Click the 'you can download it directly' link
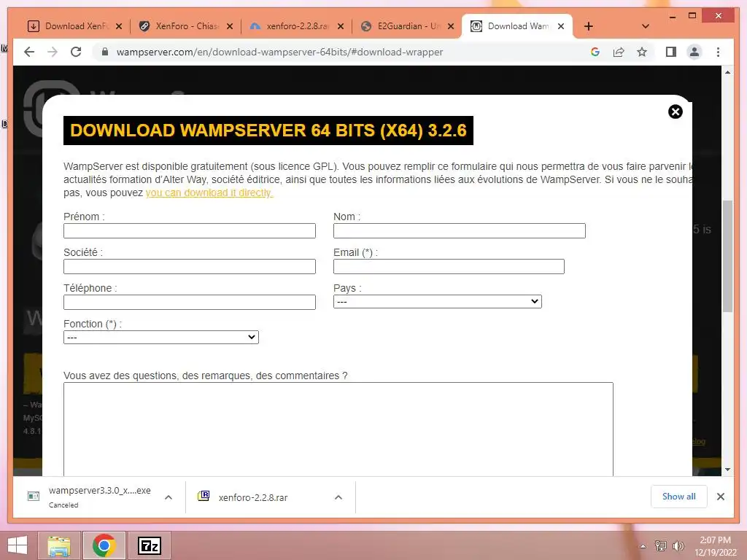Viewport: 747px width, 560px height. pyautogui.click(x=209, y=192)
